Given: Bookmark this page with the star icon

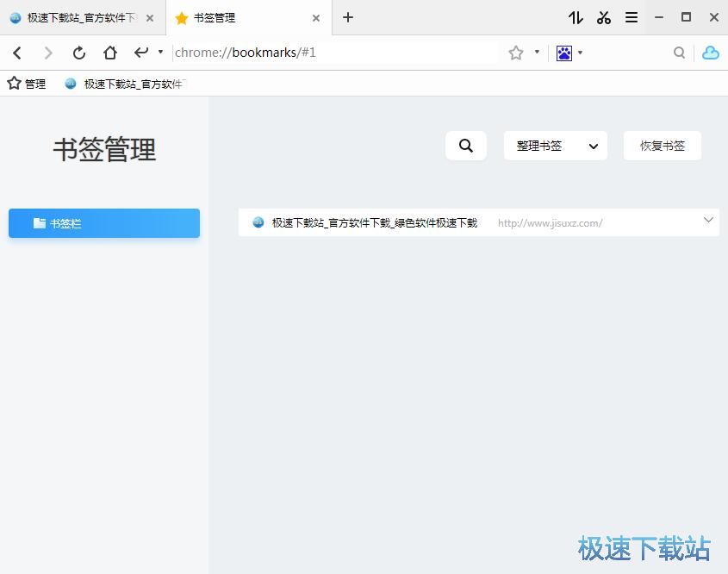Looking at the screenshot, I should click(x=516, y=53).
